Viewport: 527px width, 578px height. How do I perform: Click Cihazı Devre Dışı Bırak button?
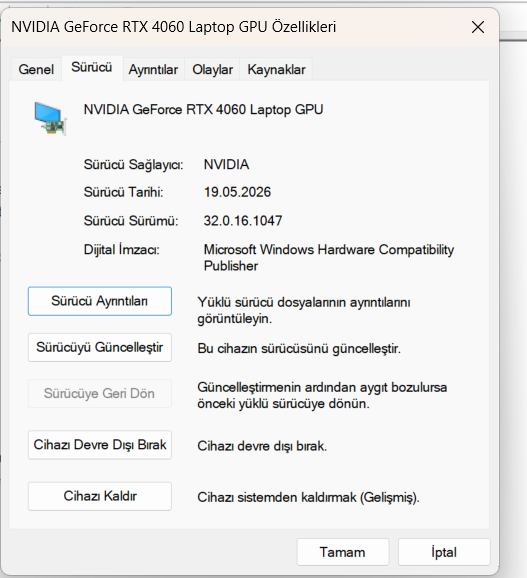pos(100,445)
